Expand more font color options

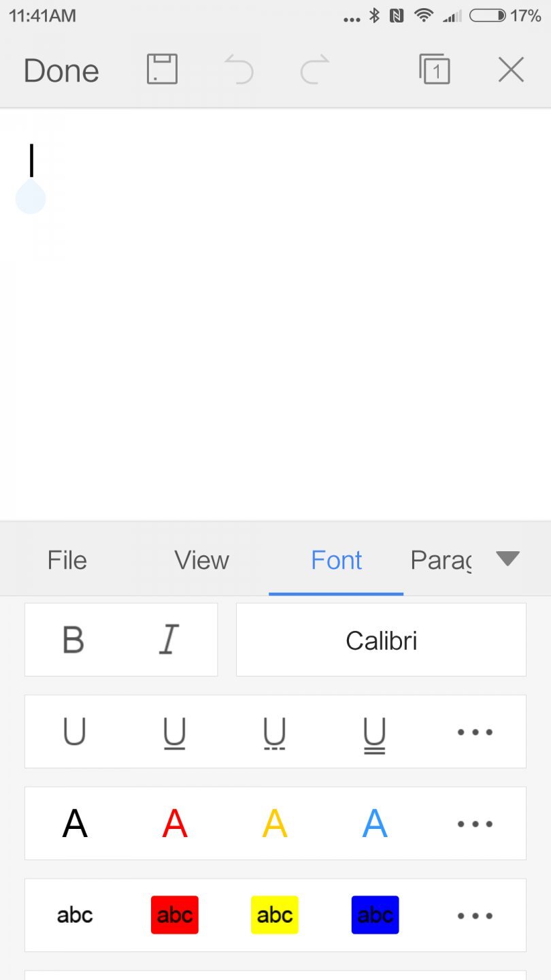pyautogui.click(x=474, y=824)
